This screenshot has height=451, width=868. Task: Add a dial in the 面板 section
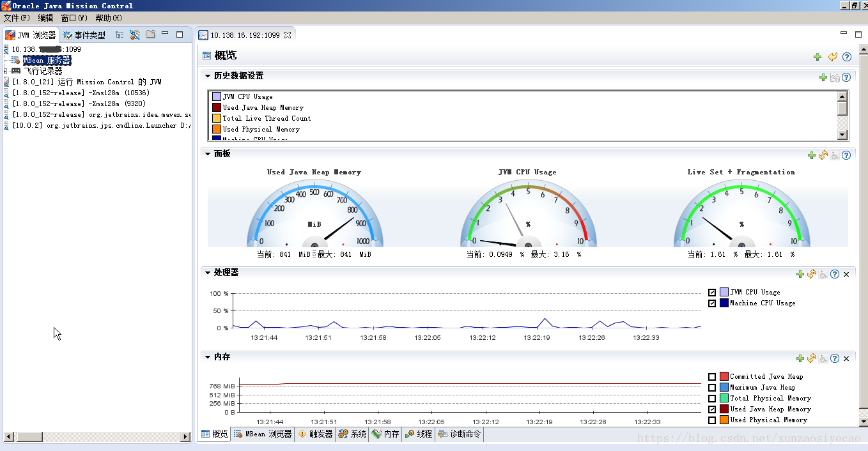point(812,155)
